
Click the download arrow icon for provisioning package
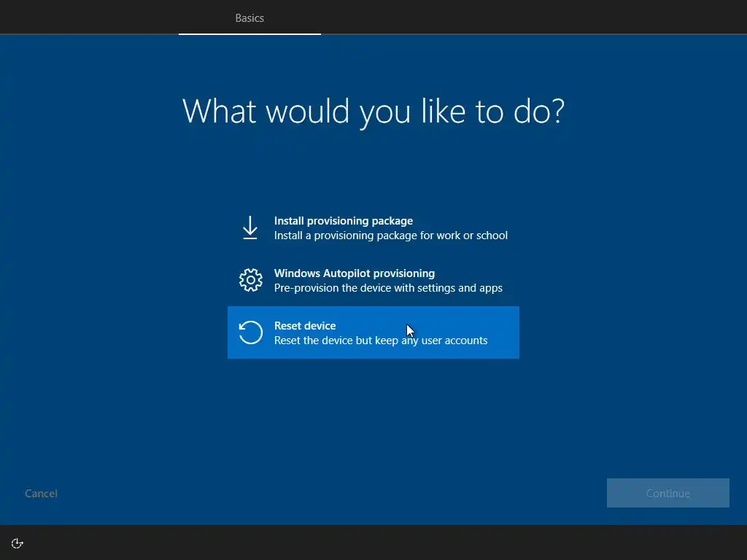coord(250,227)
